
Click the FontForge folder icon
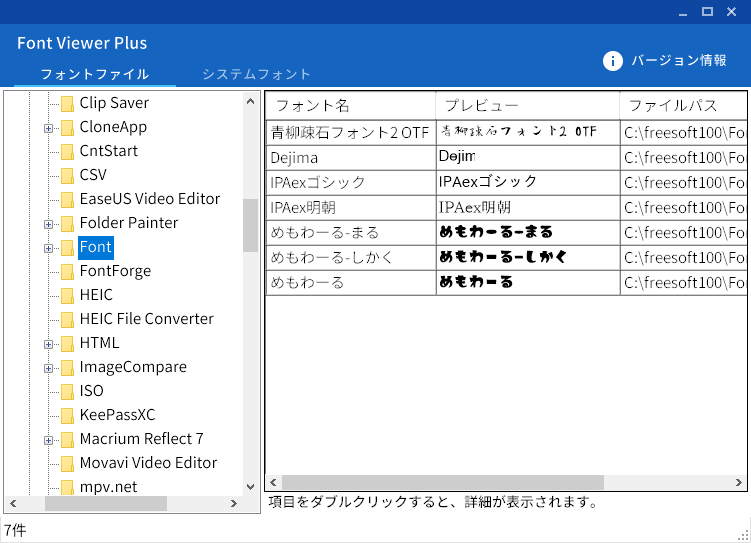pos(67,271)
